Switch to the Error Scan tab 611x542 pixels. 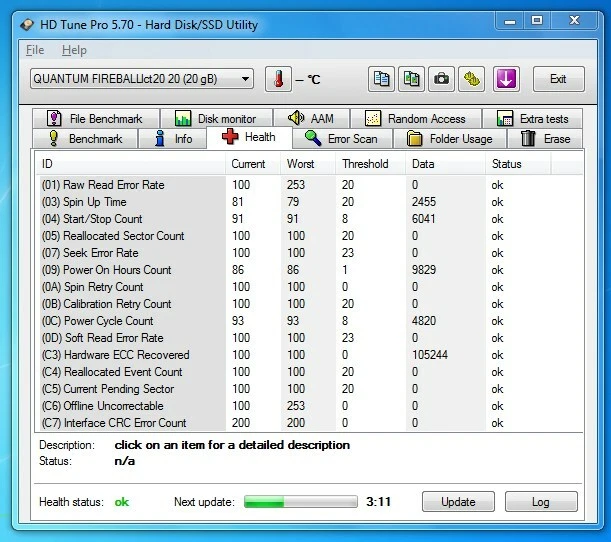tap(342, 139)
